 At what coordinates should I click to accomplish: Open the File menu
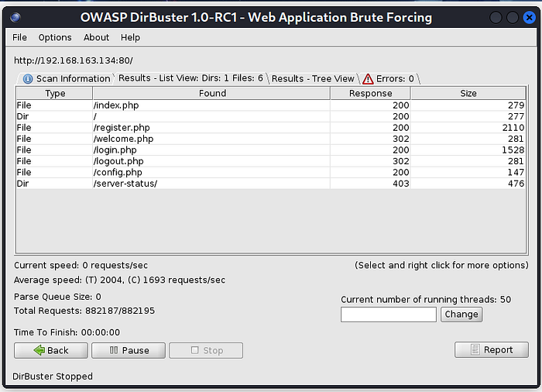tap(19, 37)
